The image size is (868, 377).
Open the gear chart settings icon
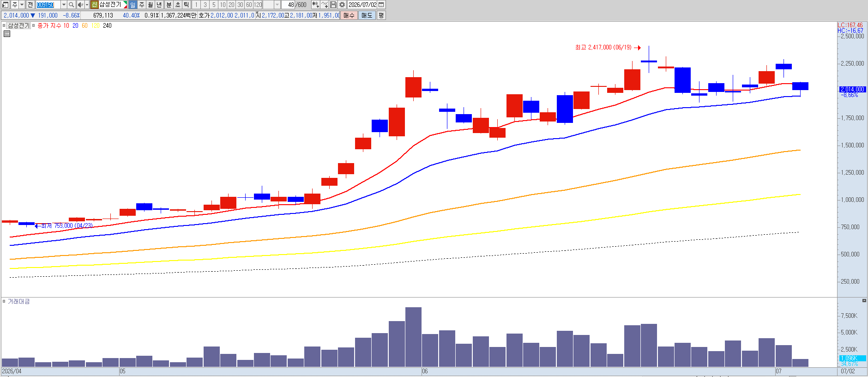(342, 5)
